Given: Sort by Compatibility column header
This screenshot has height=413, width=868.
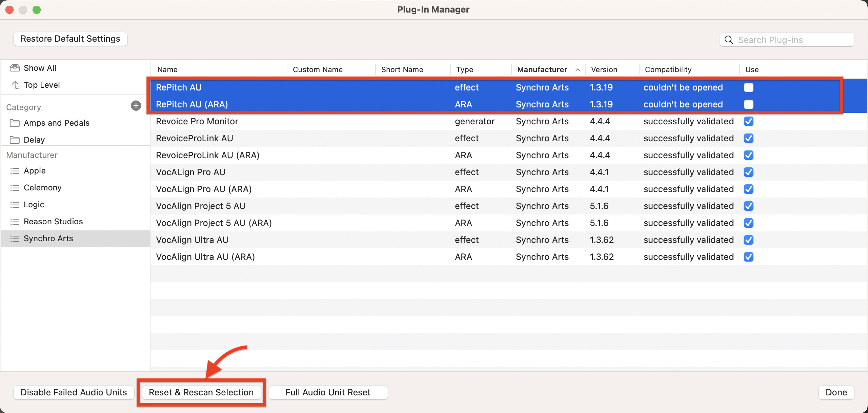Looking at the screenshot, I should click(x=668, y=70).
